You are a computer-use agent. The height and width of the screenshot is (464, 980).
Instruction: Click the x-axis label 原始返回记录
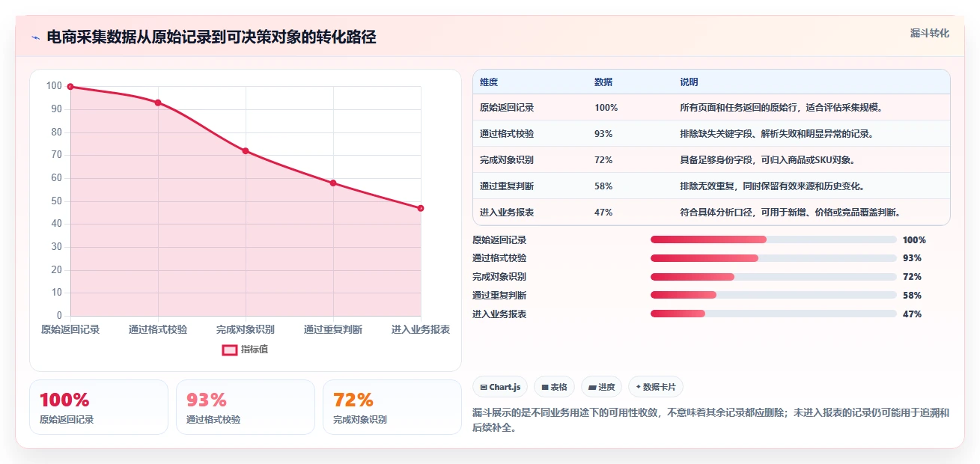[70, 329]
